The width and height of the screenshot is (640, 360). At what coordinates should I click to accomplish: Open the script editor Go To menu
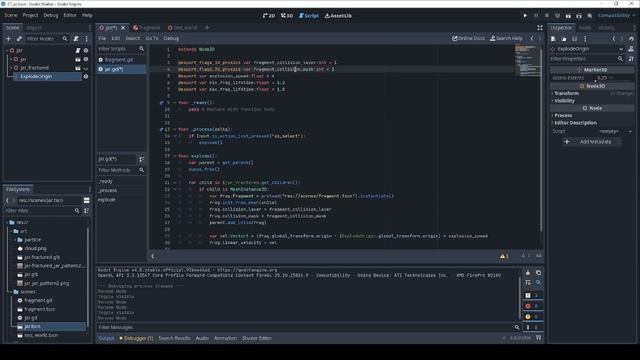152,38
